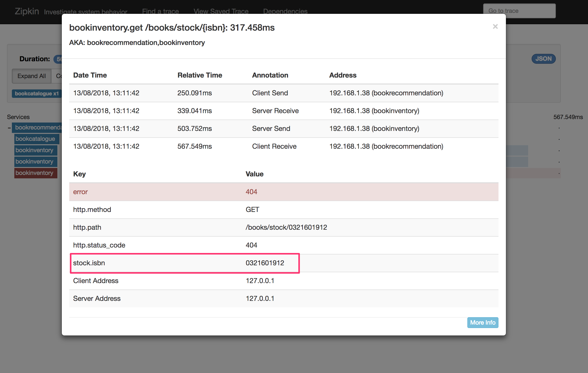Select the red bookinventory span in Services
The width and height of the screenshot is (588, 373).
click(x=36, y=173)
